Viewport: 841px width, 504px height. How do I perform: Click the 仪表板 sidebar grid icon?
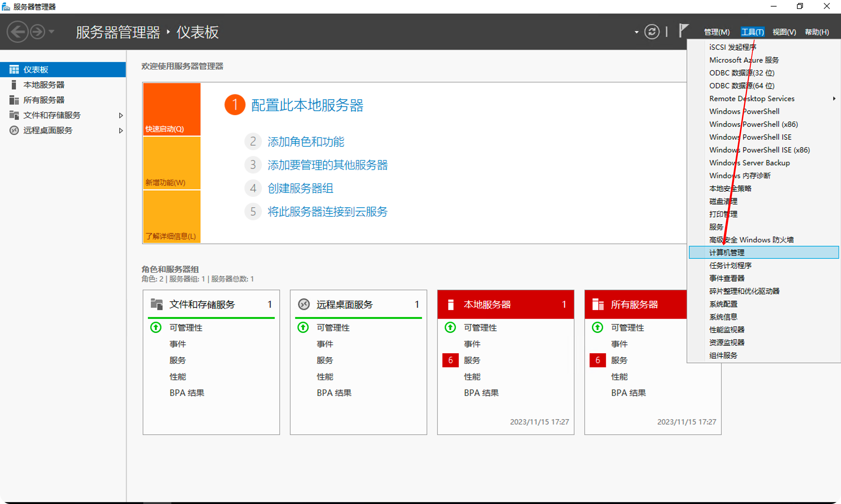(14, 69)
